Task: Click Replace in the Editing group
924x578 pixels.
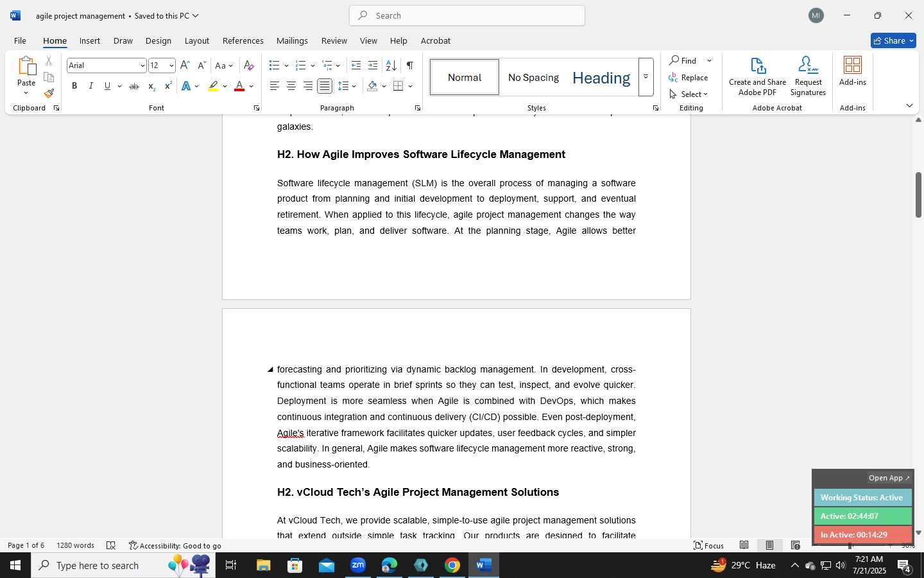Action: point(689,77)
